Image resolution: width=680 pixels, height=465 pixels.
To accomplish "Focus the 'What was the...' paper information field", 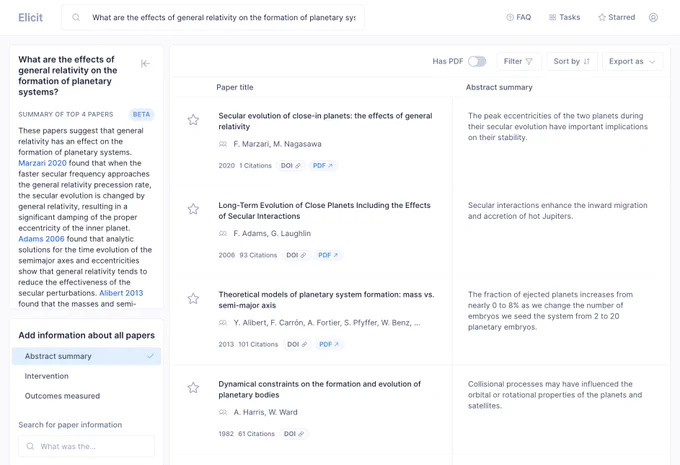I will tap(86, 446).
